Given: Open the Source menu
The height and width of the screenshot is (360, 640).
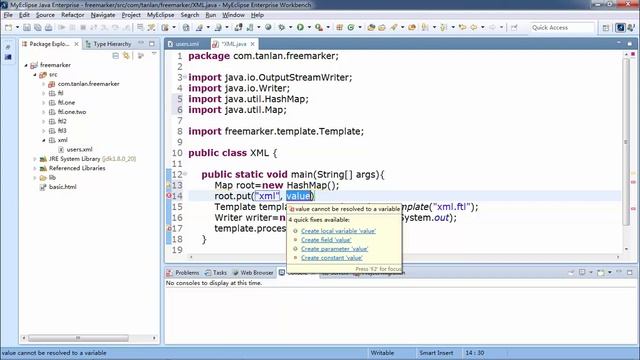Looking at the screenshot, I should (45, 15).
